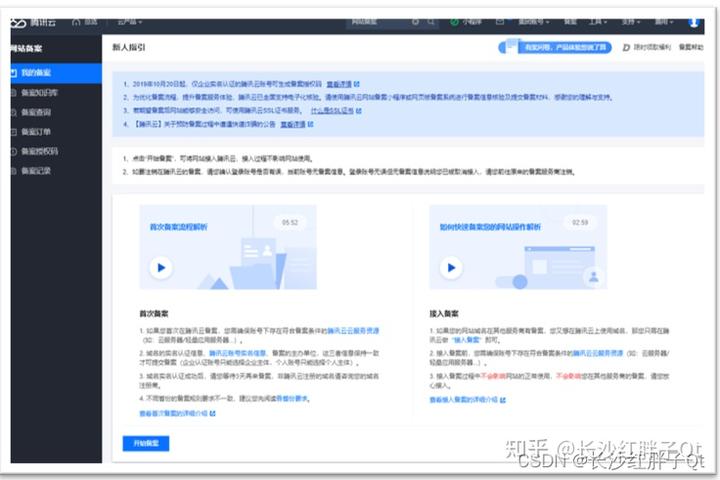Image resolution: width=720 pixels, height=480 pixels.
Task: Click external-link icon after 查看首次备案的详细介绍
Action: click(213, 413)
